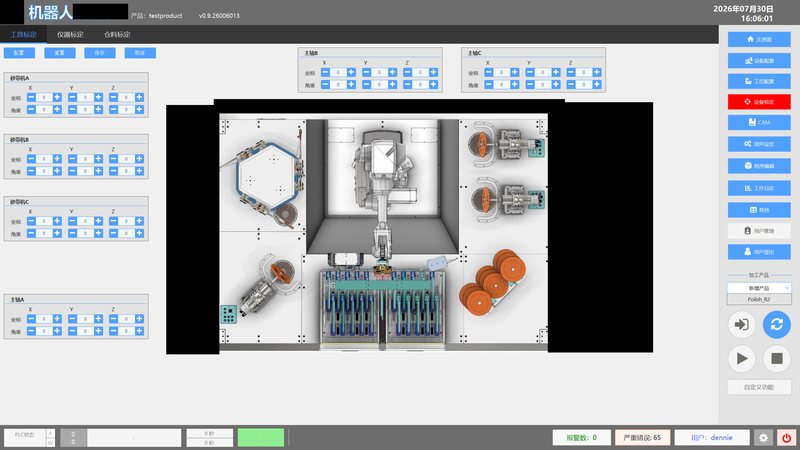Decrease 砂带机C 角度 Y with minus
Image resolution: width=800 pixels, height=450 pixels.
click(x=72, y=233)
